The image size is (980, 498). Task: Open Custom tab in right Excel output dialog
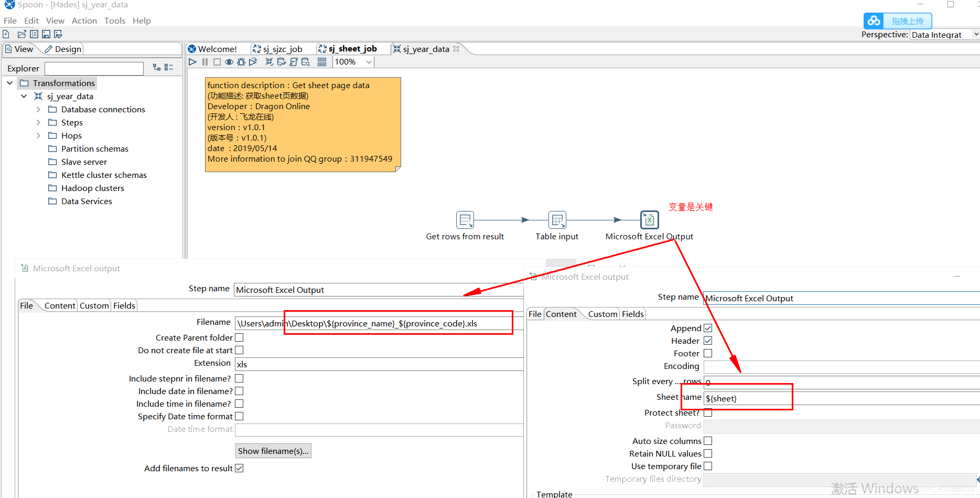click(602, 314)
